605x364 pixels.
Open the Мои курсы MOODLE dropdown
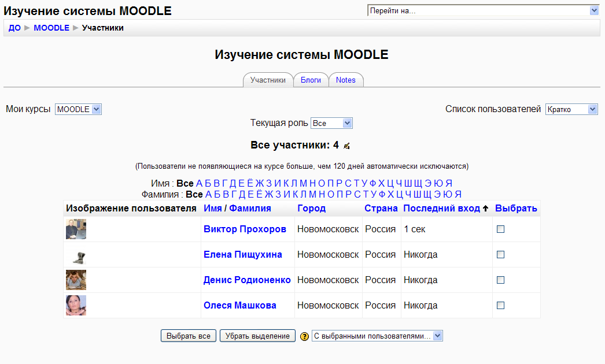pyautogui.click(x=78, y=109)
